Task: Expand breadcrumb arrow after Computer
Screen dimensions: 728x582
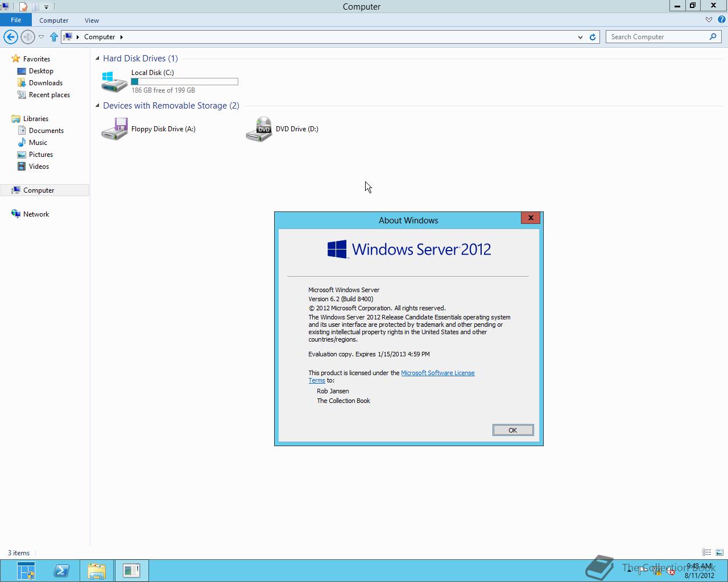Action: pos(121,37)
